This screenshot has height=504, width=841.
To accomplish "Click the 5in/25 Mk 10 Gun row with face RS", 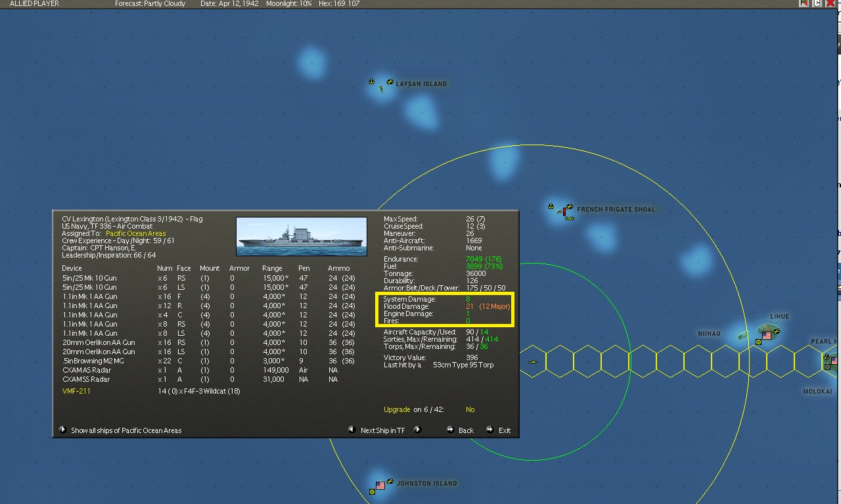I will tap(208, 278).
